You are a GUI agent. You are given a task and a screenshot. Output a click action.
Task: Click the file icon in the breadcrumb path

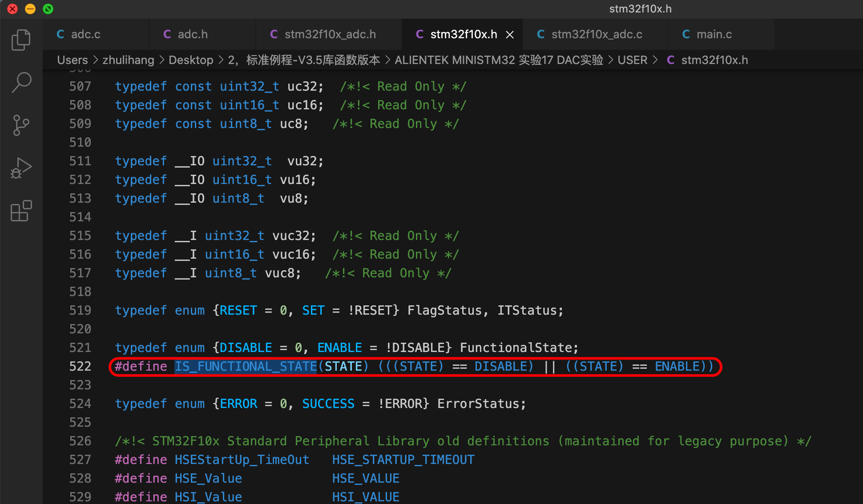[671, 60]
